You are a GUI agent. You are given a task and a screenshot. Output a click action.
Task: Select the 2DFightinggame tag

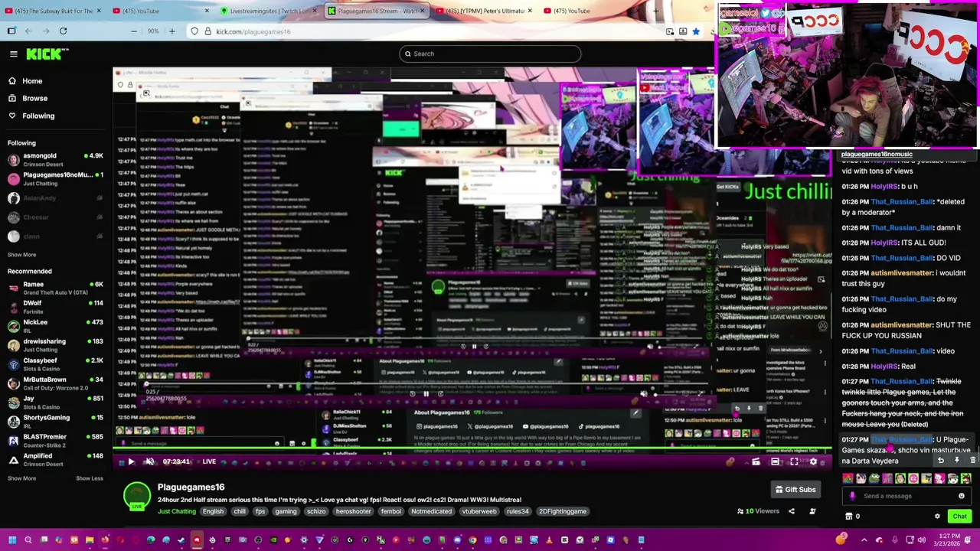tap(562, 511)
